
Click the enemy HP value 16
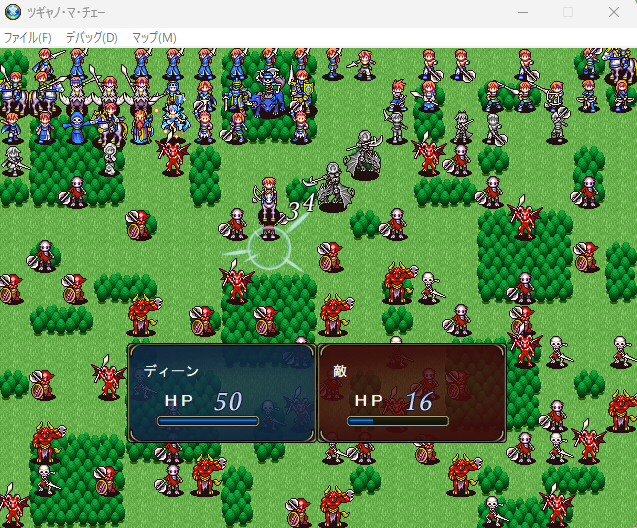[x=418, y=401]
